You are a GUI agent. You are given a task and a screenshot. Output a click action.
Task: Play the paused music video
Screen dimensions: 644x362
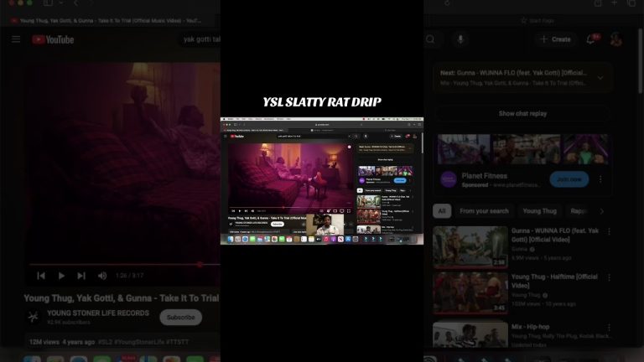(x=61, y=276)
